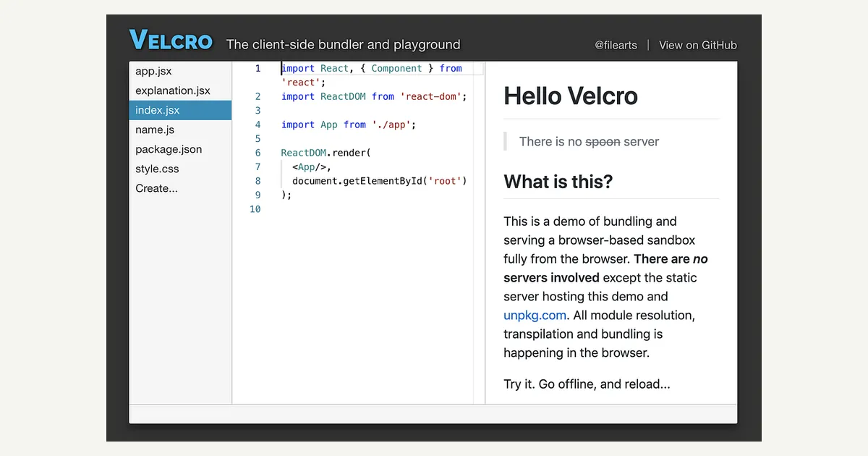This screenshot has width=868, height=456.
Task: Open the @filearts link
Action: (x=616, y=45)
